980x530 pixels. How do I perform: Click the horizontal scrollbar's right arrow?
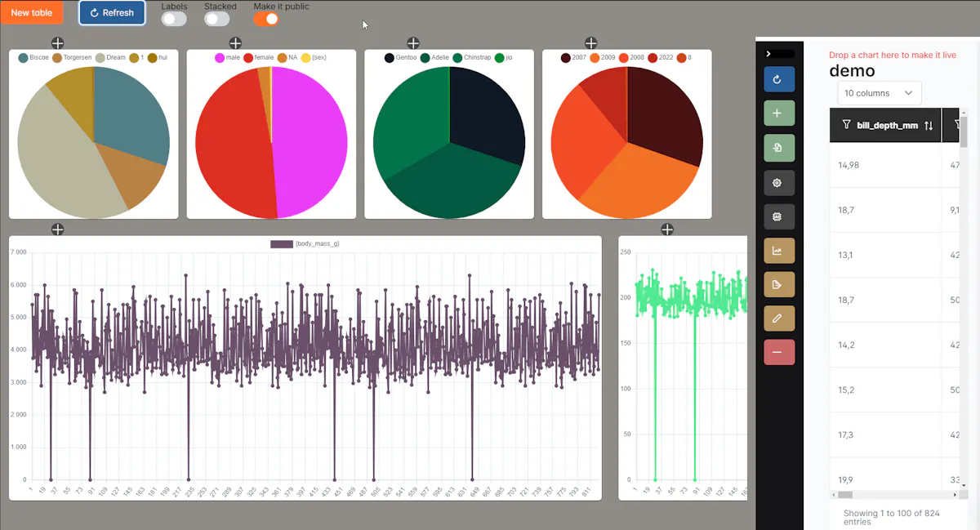(x=955, y=495)
